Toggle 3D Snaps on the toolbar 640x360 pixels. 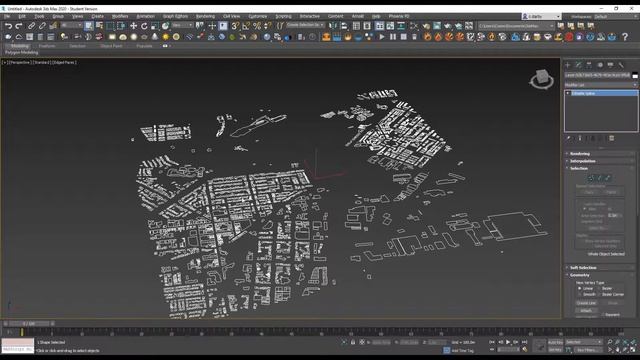pyautogui.click(x=235, y=26)
